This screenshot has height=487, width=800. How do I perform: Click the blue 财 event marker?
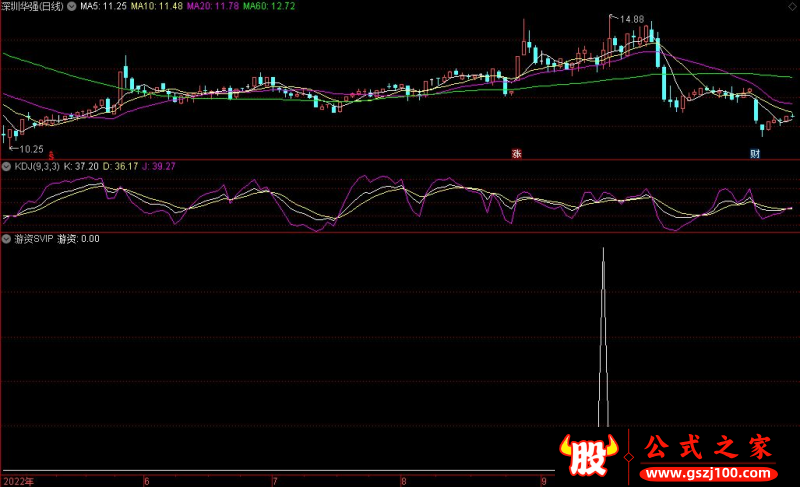point(755,153)
